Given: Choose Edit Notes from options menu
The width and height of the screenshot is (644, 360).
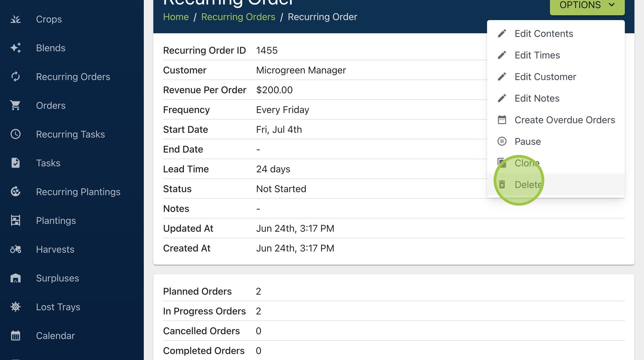Looking at the screenshot, I should (556, 98).
